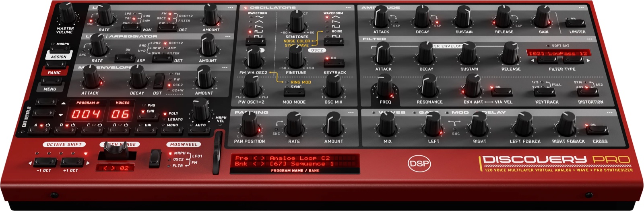
Task: Toggle the OSC2 Keytrack ON button
Action: (334, 64)
